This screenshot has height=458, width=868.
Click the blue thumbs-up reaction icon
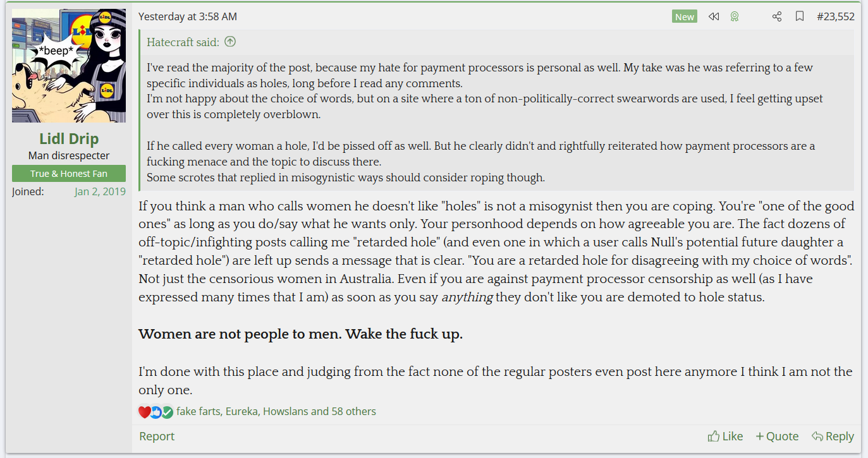(x=156, y=412)
